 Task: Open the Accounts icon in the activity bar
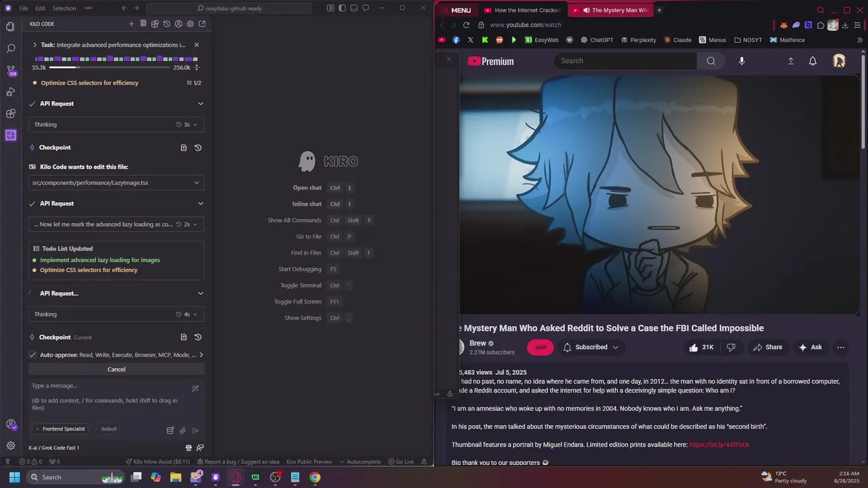tap(10, 424)
